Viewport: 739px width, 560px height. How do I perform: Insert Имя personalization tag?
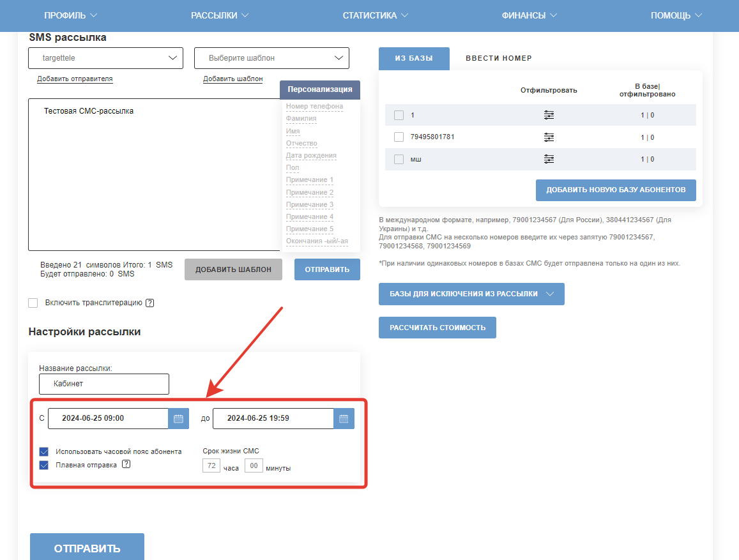[x=293, y=131]
